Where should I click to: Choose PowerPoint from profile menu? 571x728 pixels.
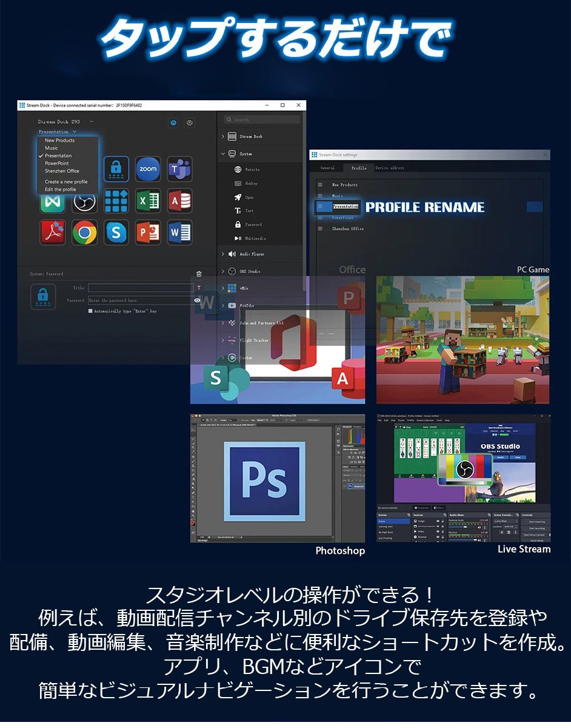tap(56, 163)
